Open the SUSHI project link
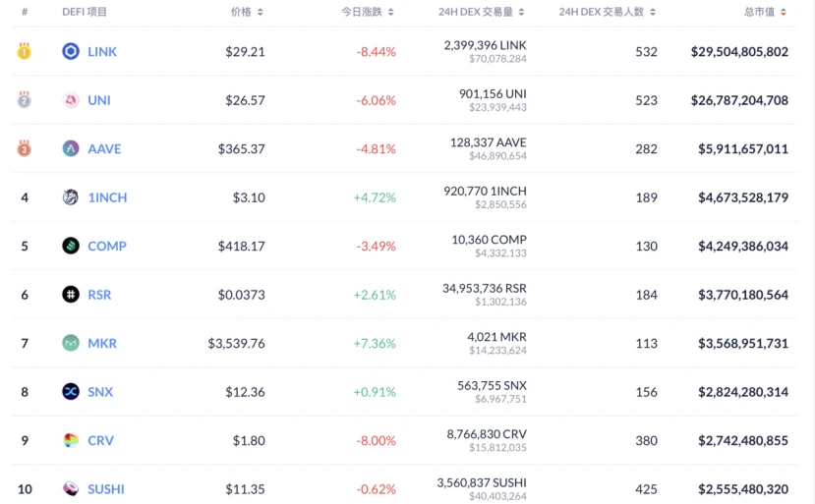The image size is (815, 504). coord(106,489)
